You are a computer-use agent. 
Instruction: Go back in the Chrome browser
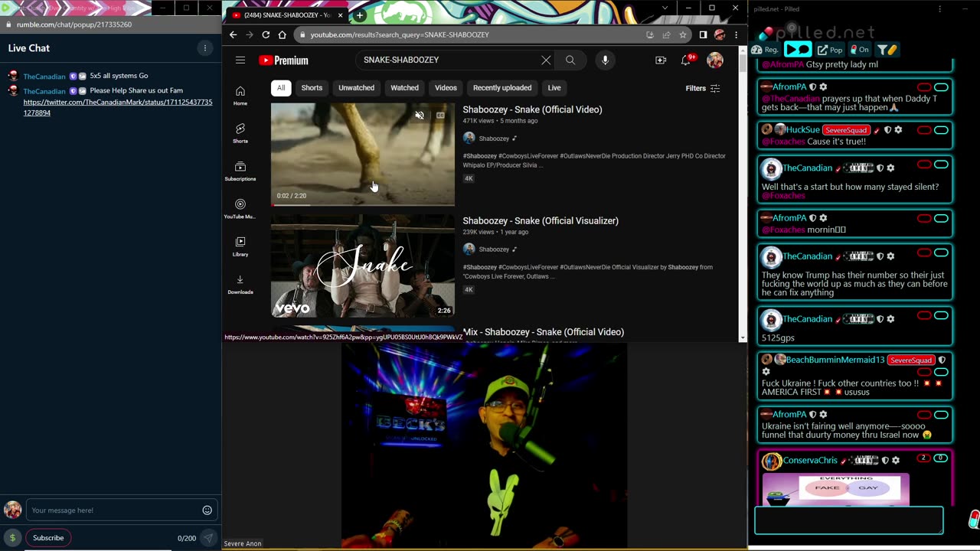coord(233,34)
